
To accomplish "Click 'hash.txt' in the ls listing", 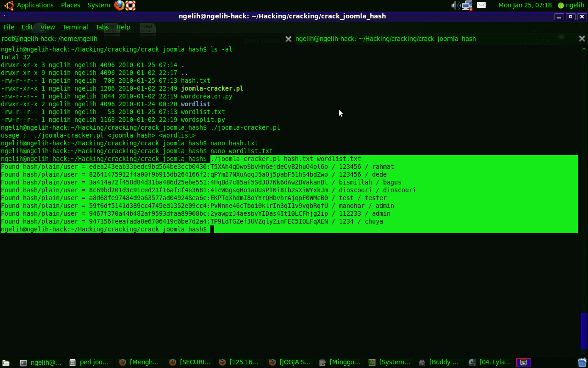I will point(196,80).
